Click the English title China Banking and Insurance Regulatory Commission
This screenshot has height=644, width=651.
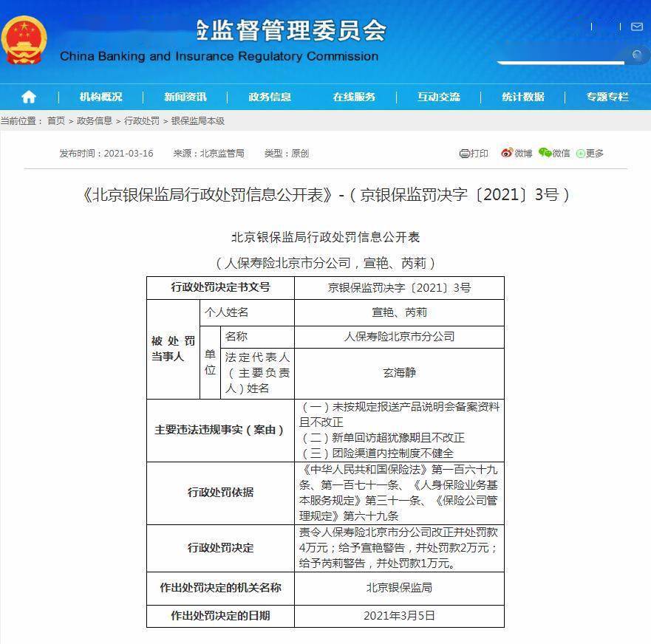click(x=219, y=56)
